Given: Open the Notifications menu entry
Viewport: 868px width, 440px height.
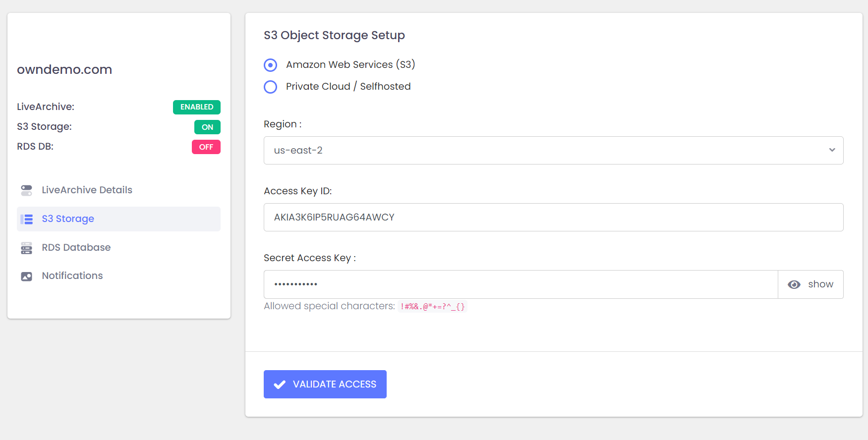Looking at the screenshot, I should (72, 276).
